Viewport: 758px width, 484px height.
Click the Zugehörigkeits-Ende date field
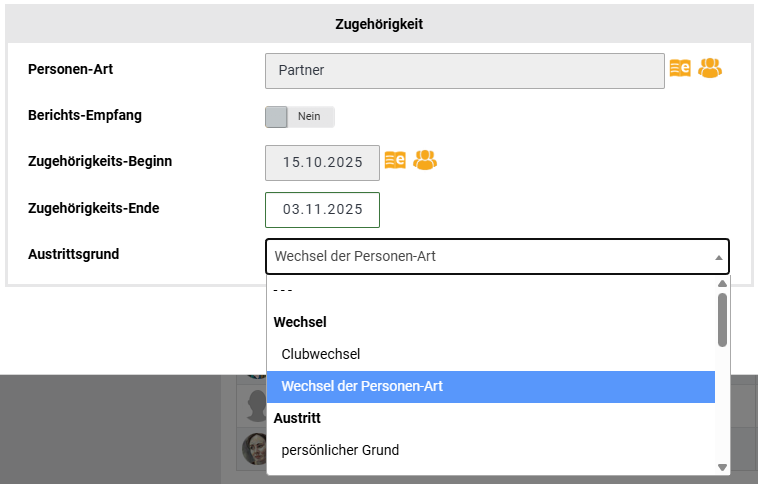[x=322, y=210]
